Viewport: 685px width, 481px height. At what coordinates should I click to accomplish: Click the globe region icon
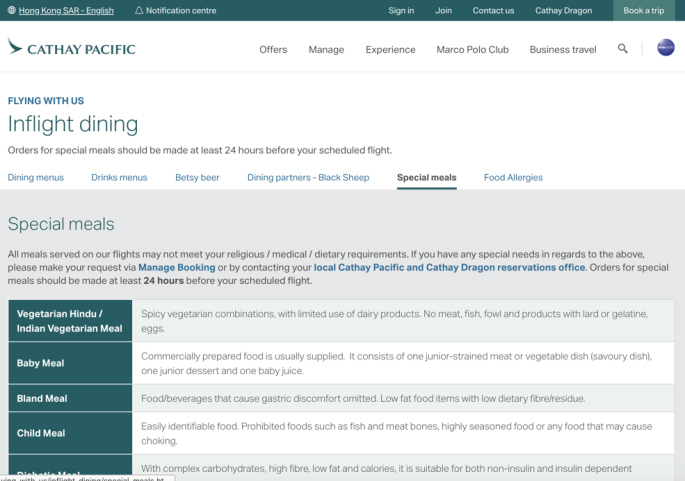[x=11, y=11]
